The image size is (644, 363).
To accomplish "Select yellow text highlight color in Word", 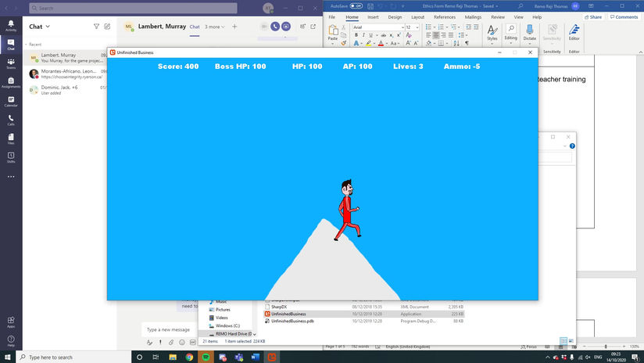I will 368,43.
